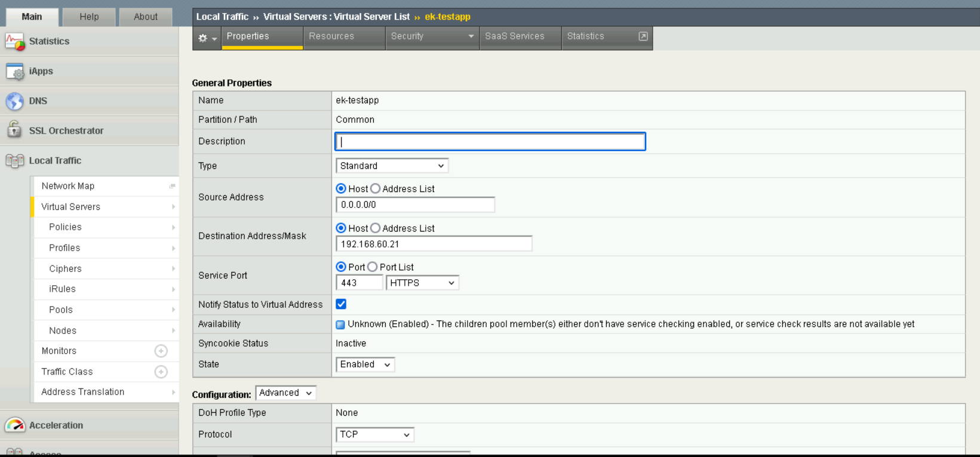Viewport: 980px width, 457px height.
Task: Select Port List radio for Service Port
Action: [x=373, y=267]
